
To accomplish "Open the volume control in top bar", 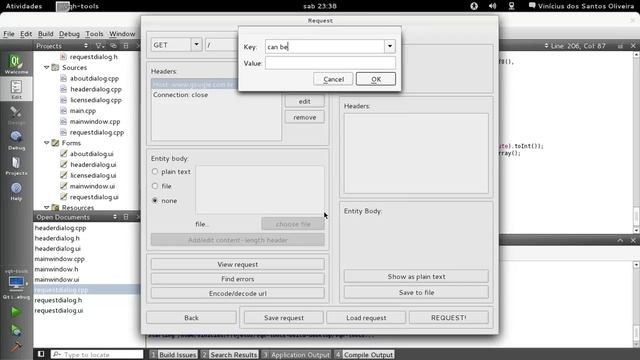I will click(493, 6).
